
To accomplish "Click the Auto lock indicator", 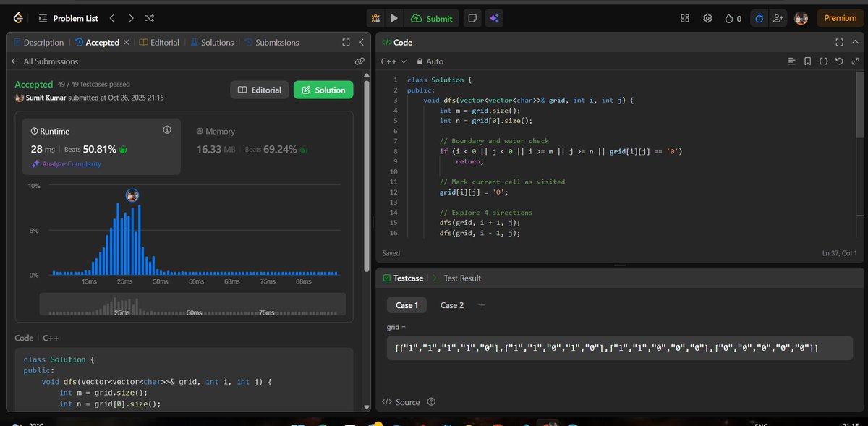I will click(x=430, y=61).
